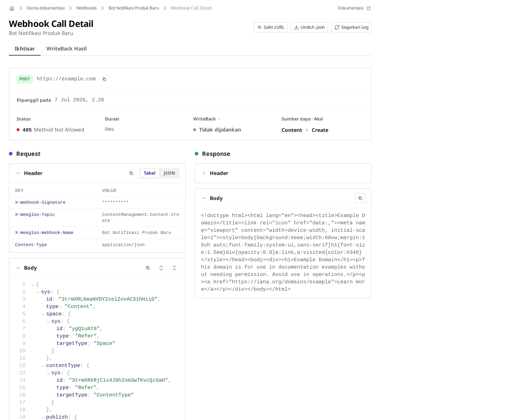
Task: Click the masked signature value asterisks
Action: pyautogui.click(x=115, y=202)
